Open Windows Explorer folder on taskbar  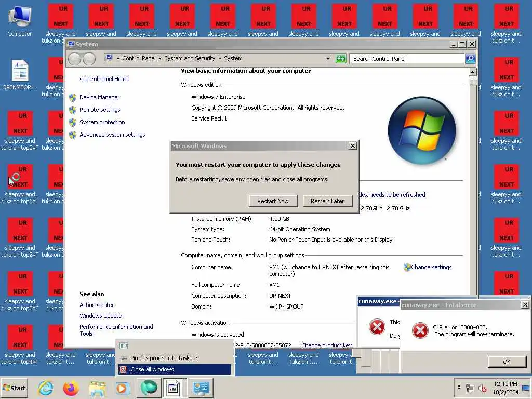(97, 389)
